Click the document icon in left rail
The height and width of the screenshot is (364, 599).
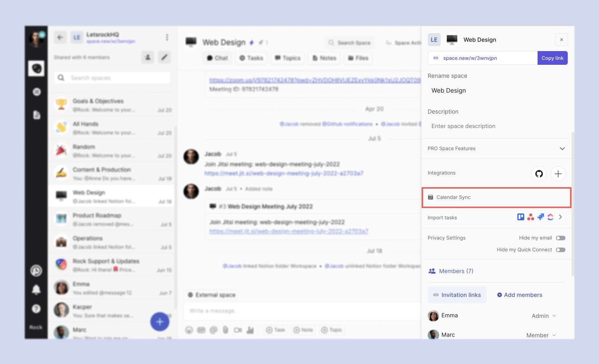[x=37, y=115]
